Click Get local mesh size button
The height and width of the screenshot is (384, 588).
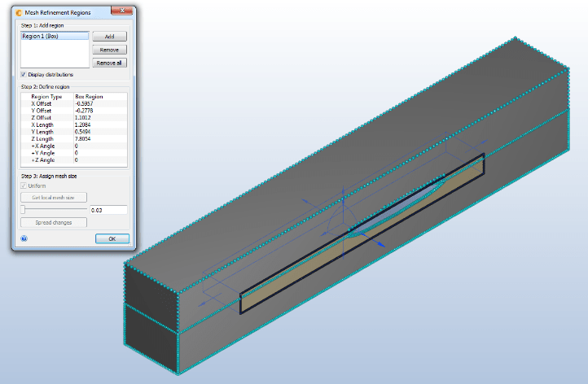54,198
